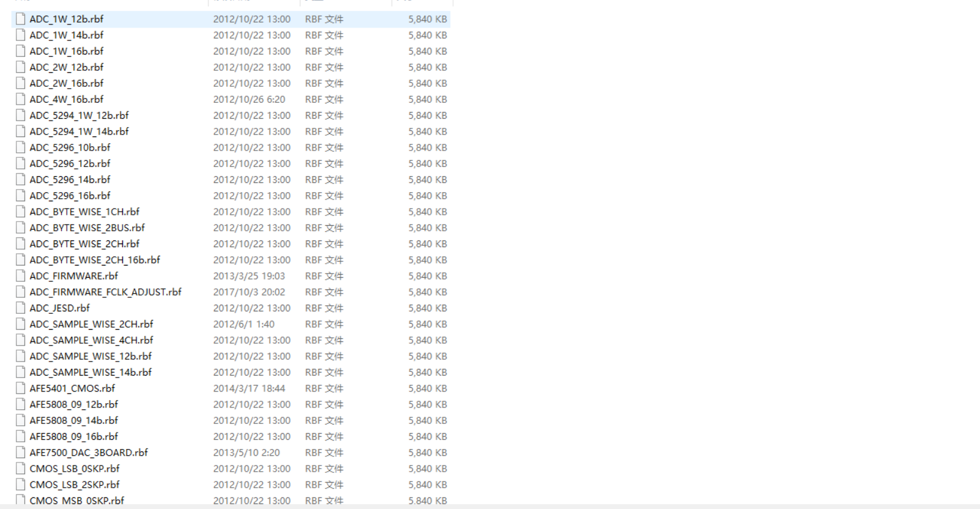Click the icon beside ADC_FIRMWARE.rbf

click(21, 276)
